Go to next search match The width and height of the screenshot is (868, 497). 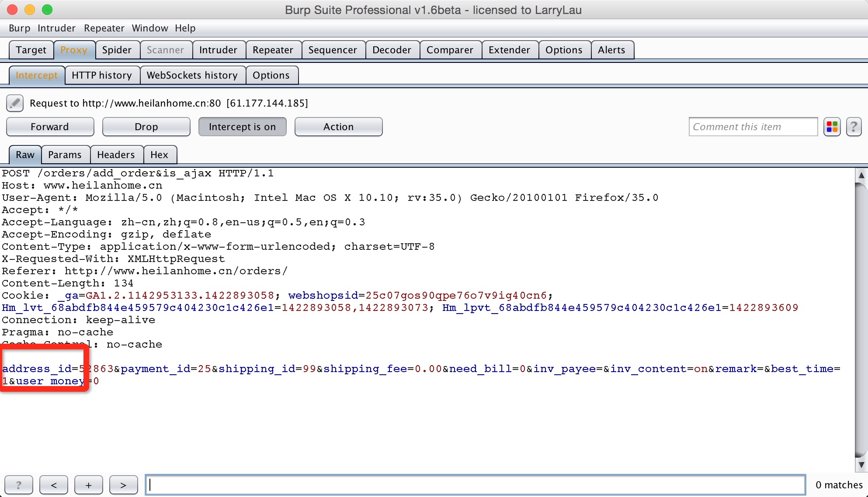[124, 485]
